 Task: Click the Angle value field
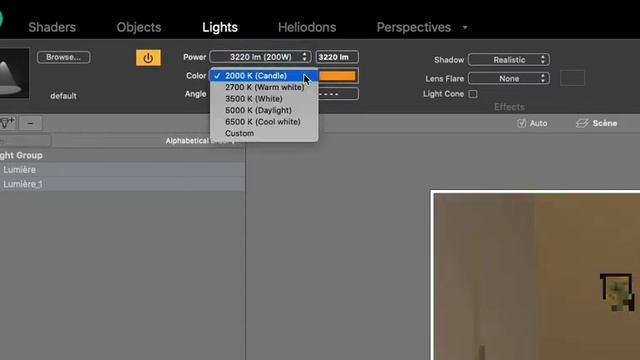(338, 94)
